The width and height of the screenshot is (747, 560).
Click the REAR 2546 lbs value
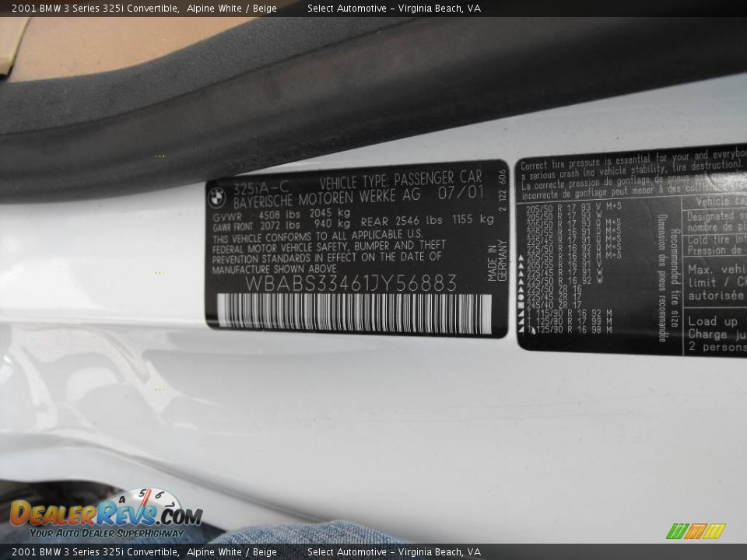(402, 221)
